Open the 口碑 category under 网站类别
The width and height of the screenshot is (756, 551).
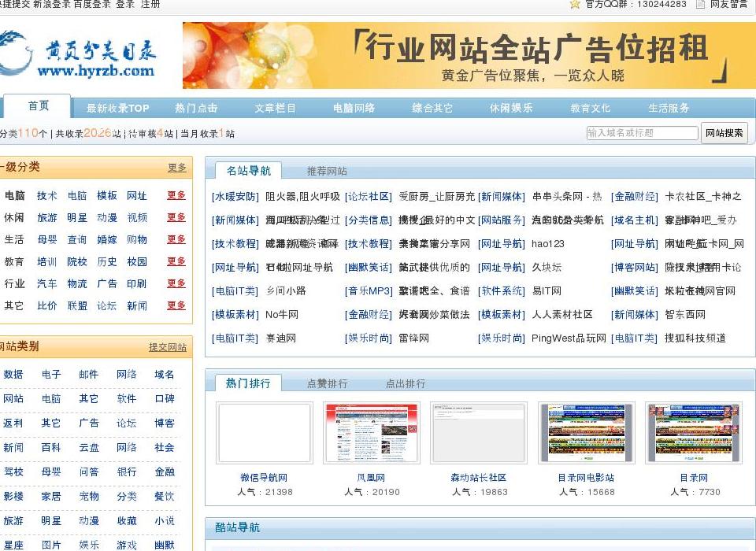click(165, 398)
